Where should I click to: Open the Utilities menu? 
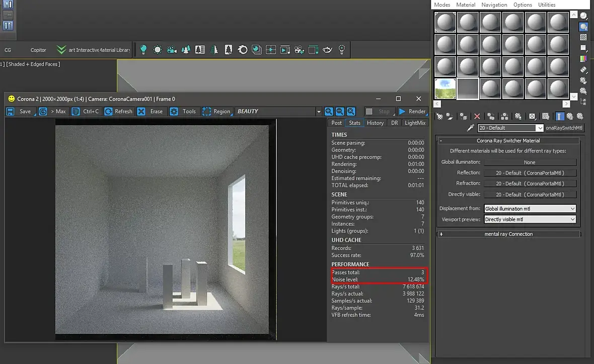[547, 5]
